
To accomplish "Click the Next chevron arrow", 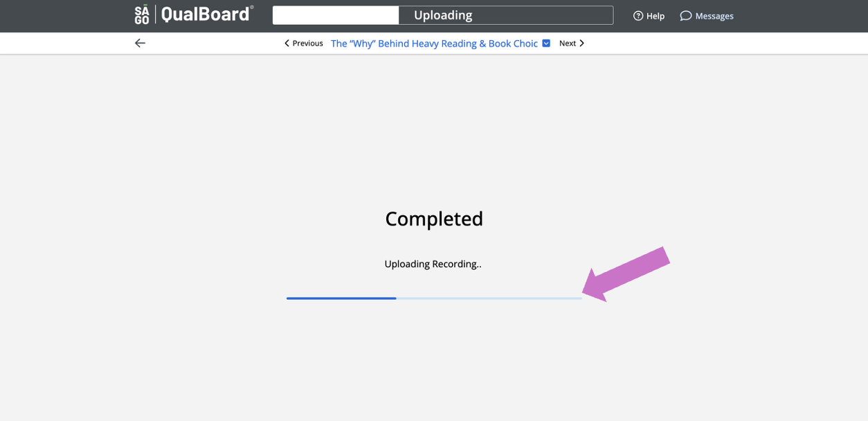I will [581, 43].
